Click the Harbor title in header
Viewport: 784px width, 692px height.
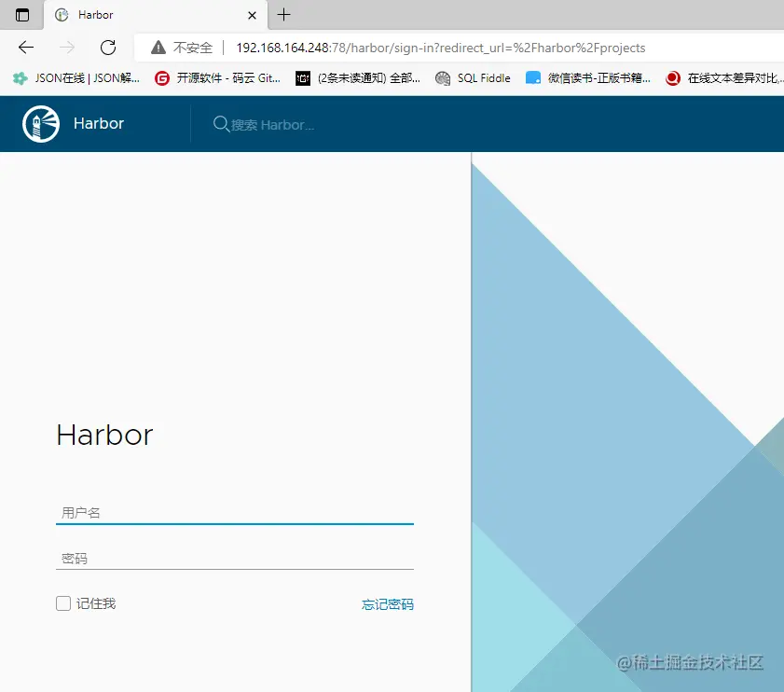coord(99,124)
